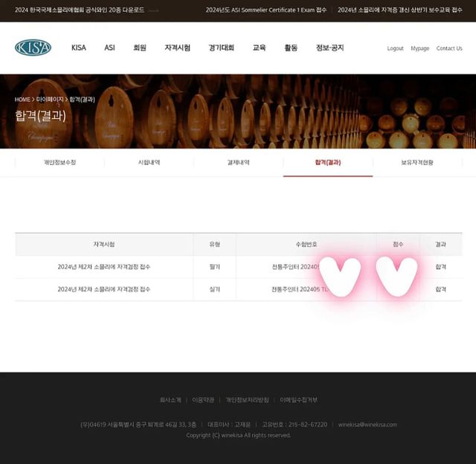Select the 활동 menu item
The image size is (476, 464).
click(291, 48)
